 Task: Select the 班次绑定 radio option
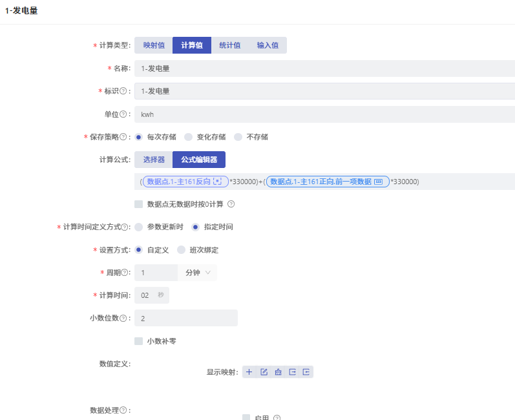[181, 250]
